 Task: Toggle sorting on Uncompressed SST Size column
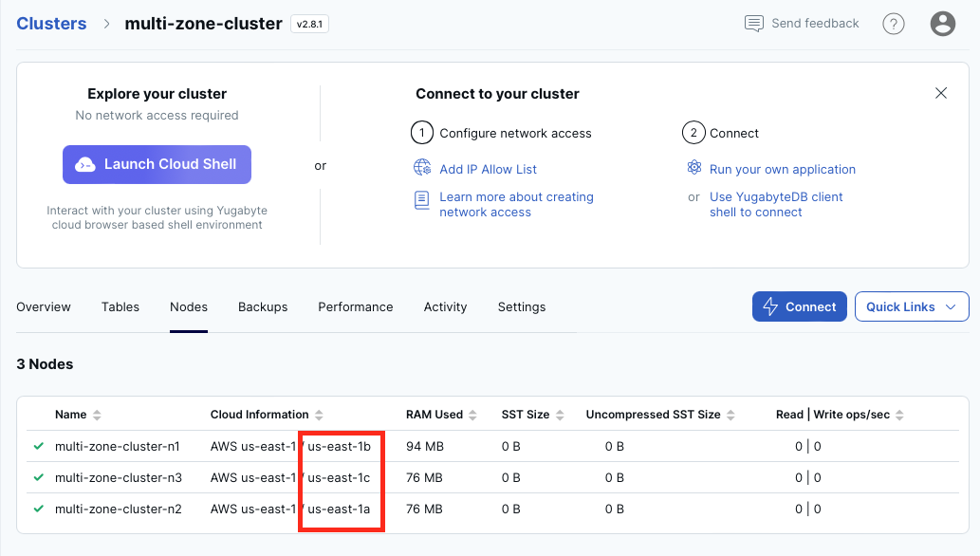(x=731, y=415)
